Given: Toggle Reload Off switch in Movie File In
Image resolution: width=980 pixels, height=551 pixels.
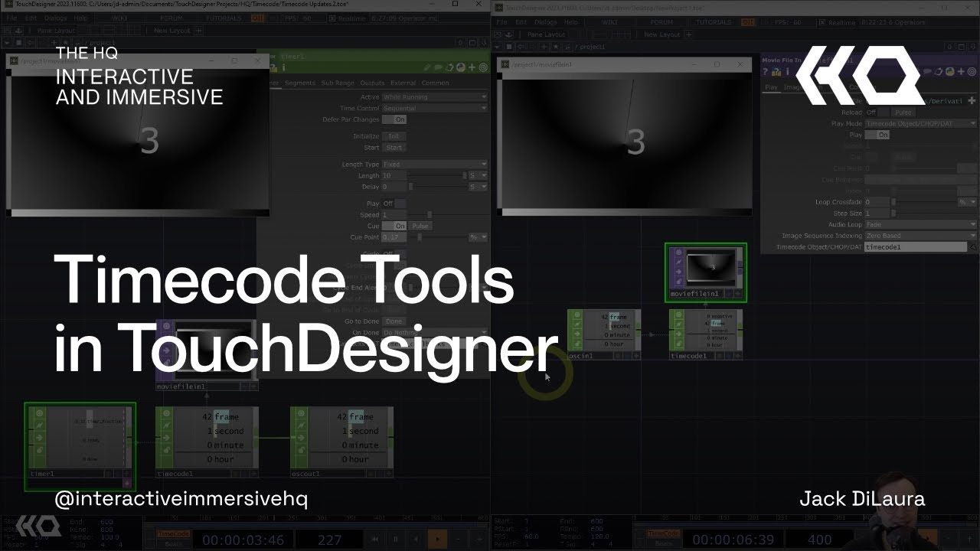Looking at the screenshot, I should (x=877, y=112).
